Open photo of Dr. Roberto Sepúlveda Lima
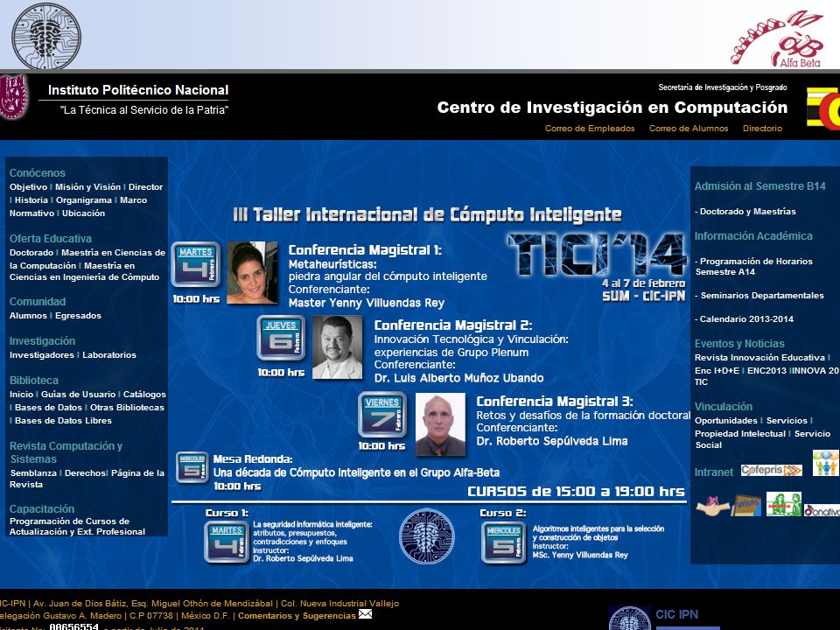Screen dimensions: 840x630 [x=440, y=424]
